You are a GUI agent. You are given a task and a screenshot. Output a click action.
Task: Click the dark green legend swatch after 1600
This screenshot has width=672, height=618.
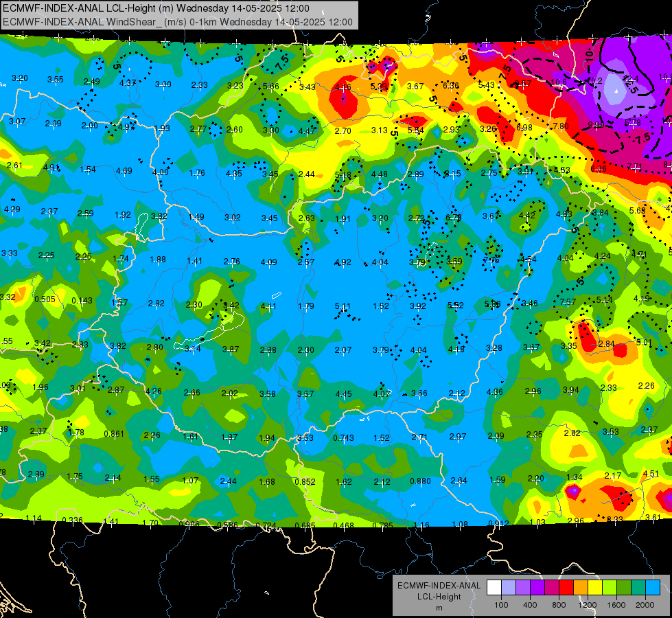pos(624,588)
